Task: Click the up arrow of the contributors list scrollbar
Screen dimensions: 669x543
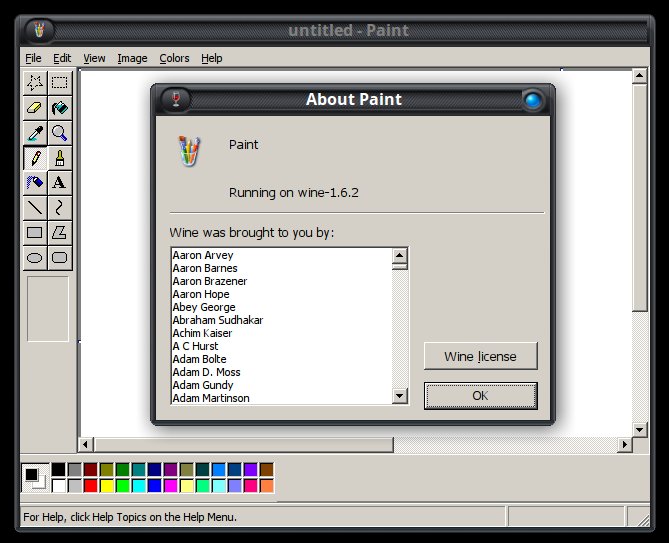Action: click(x=399, y=256)
